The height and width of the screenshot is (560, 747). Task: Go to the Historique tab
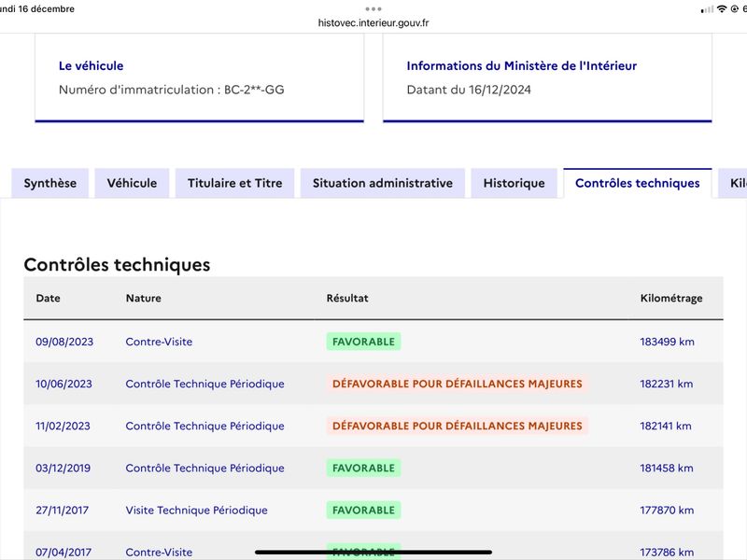point(514,183)
